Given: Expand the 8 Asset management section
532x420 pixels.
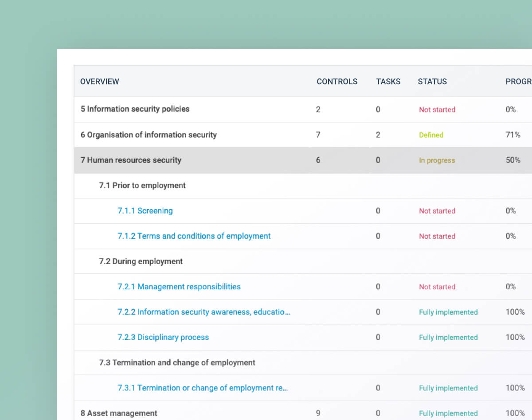Looking at the screenshot, I should coord(118,413).
